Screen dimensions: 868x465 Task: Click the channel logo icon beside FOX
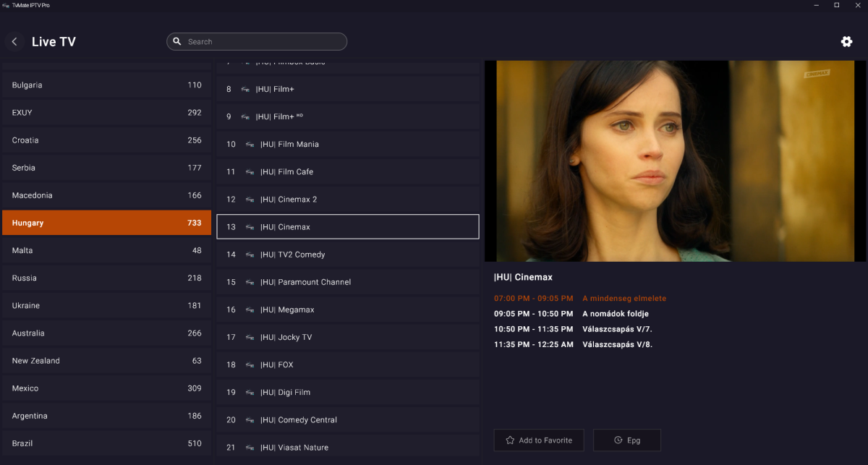pos(250,365)
